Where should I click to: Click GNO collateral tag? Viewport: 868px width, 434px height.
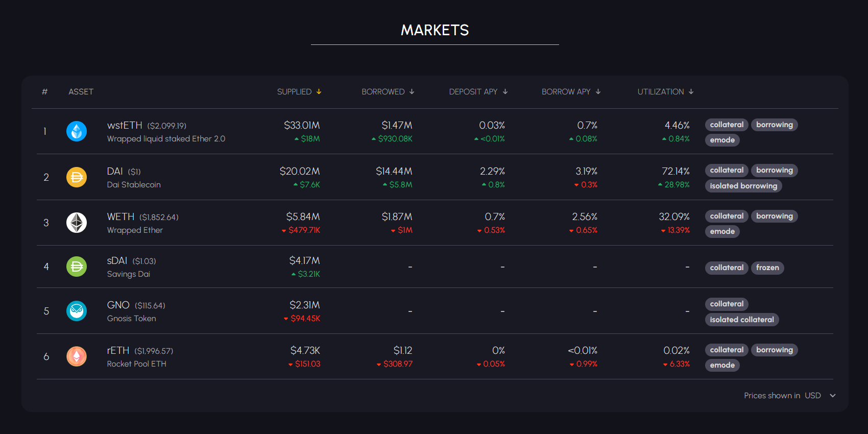[727, 304]
